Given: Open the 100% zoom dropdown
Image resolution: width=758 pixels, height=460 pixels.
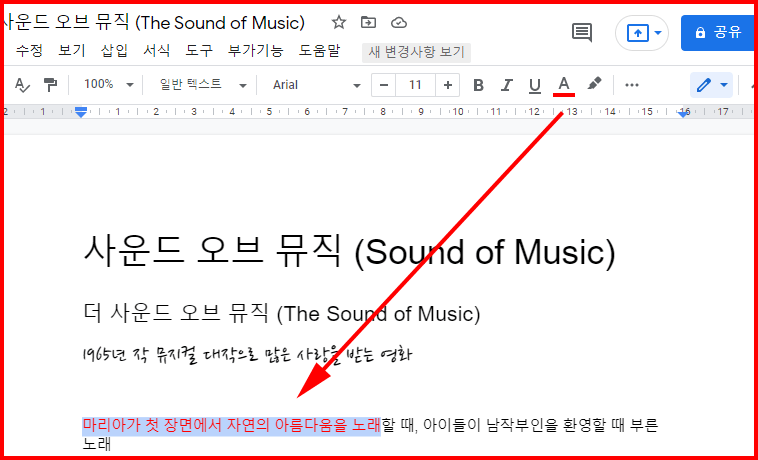Looking at the screenshot, I should coord(108,85).
